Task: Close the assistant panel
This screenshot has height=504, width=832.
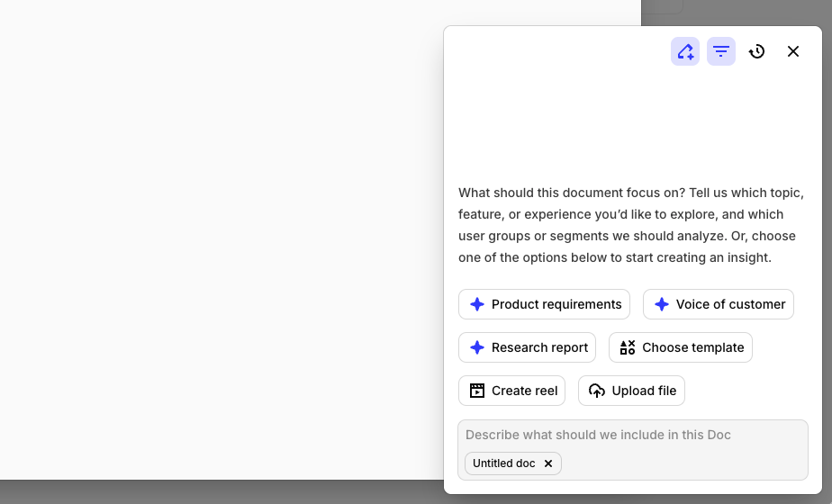Action: [x=793, y=51]
